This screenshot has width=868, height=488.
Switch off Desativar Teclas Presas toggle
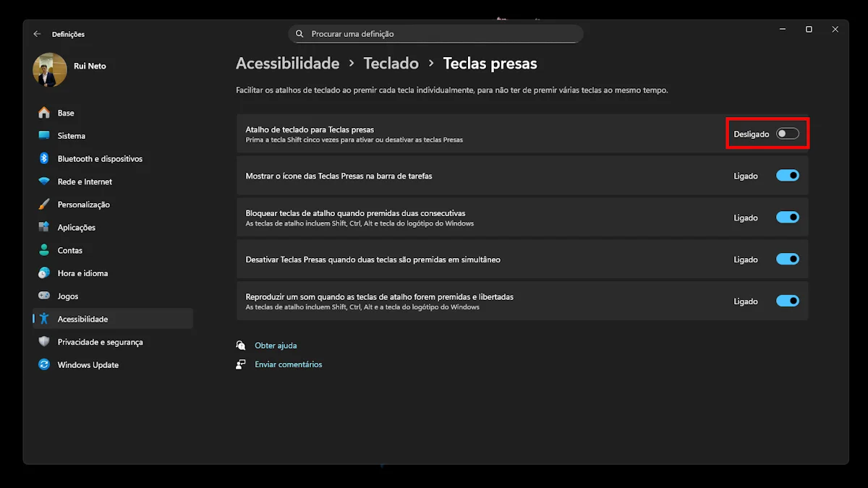(787, 260)
